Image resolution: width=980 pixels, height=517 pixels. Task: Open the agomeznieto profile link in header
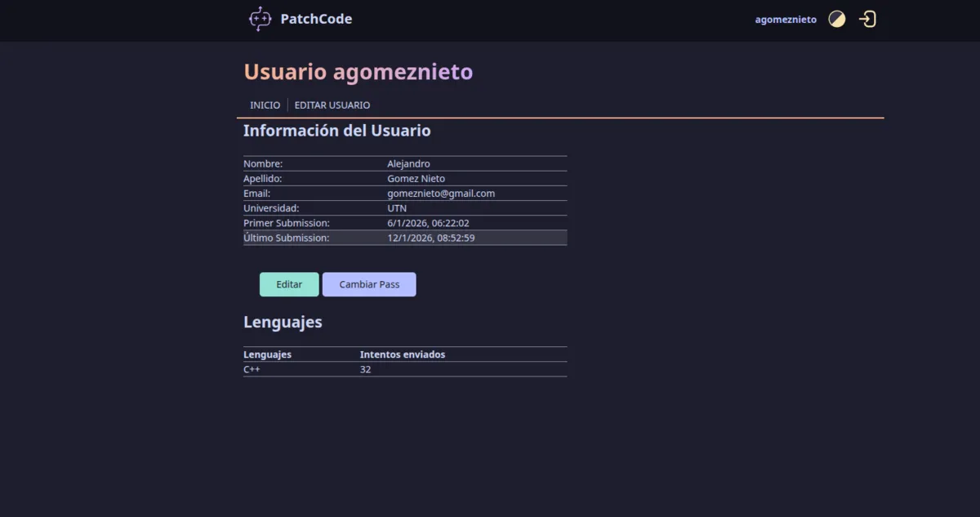tap(785, 20)
